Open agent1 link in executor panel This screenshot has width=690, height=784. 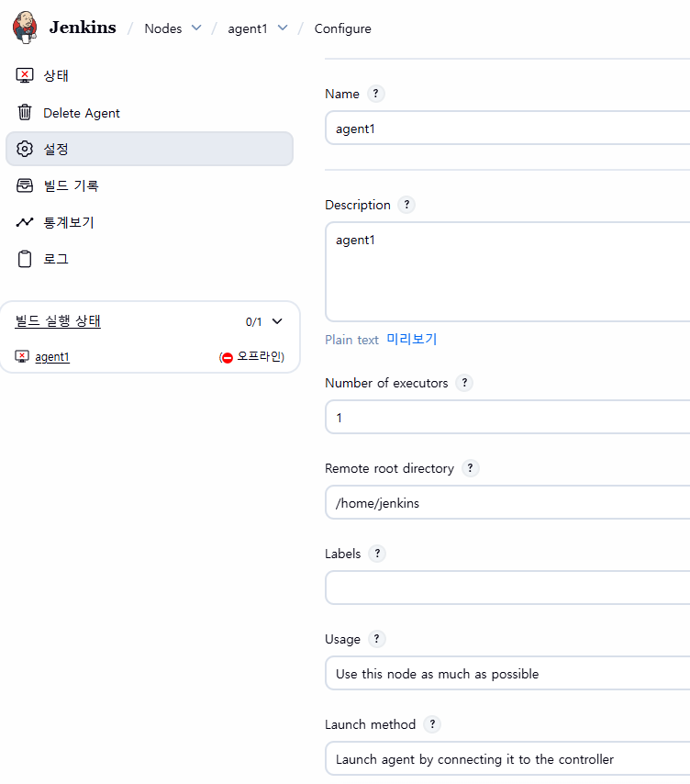(52, 357)
